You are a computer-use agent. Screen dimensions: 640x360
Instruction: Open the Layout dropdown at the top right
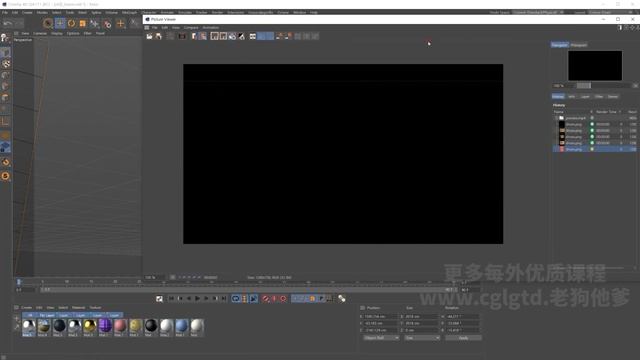pos(612,13)
